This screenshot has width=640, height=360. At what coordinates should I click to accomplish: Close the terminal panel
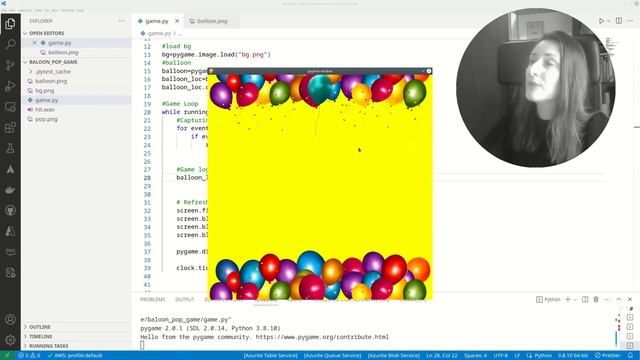[630, 299]
